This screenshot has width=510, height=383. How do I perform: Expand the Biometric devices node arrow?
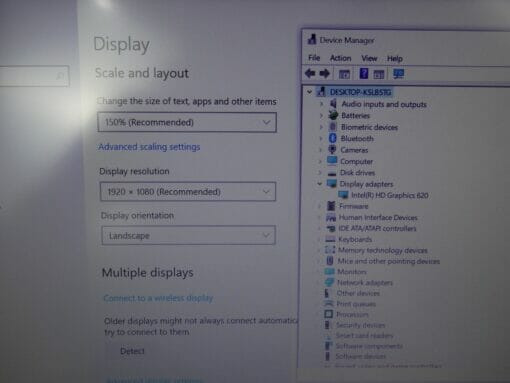(x=321, y=127)
